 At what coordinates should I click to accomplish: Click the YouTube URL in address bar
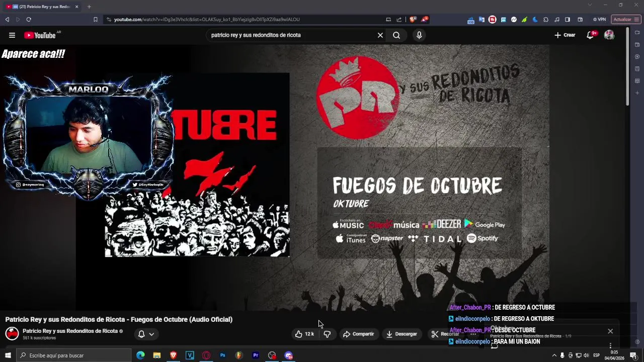[207, 20]
